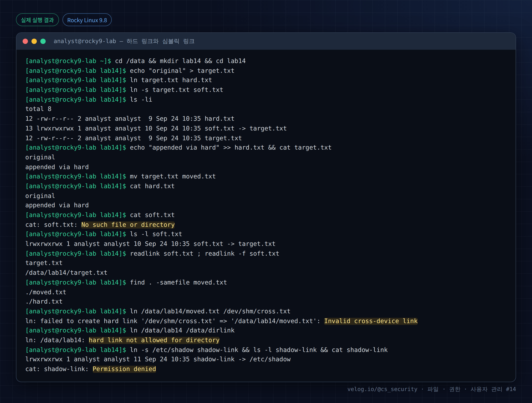
Task: Click the '실제 실행 결과' badge
Action: [x=37, y=20]
